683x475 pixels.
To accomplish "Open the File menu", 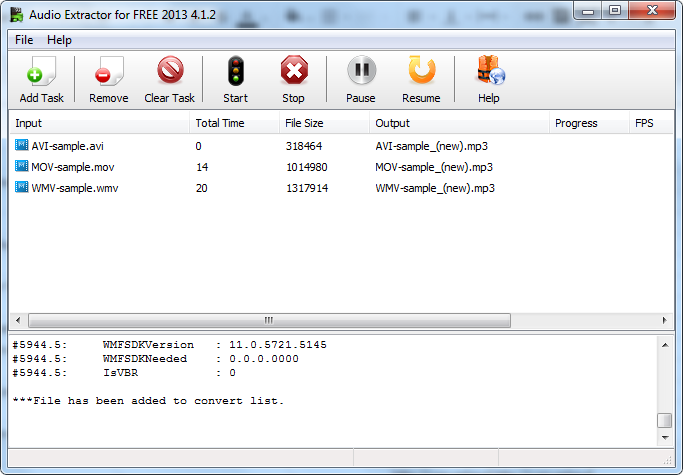I will [24, 40].
